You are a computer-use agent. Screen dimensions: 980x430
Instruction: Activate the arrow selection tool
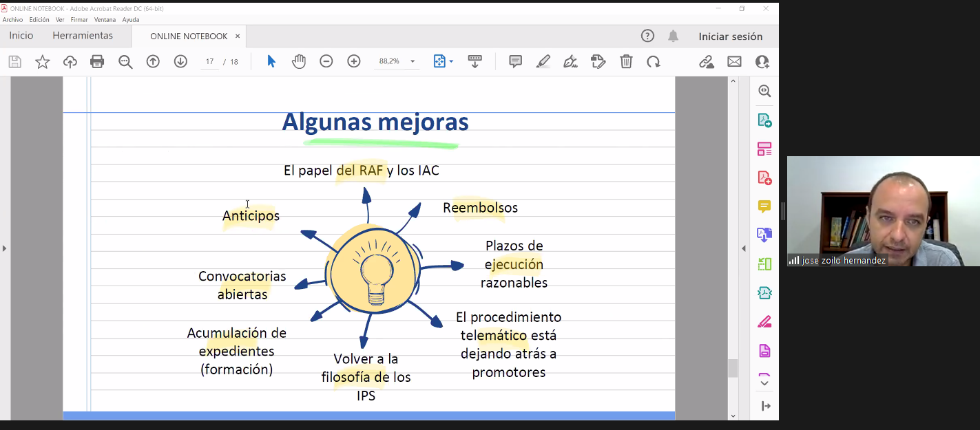(x=271, y=62)
